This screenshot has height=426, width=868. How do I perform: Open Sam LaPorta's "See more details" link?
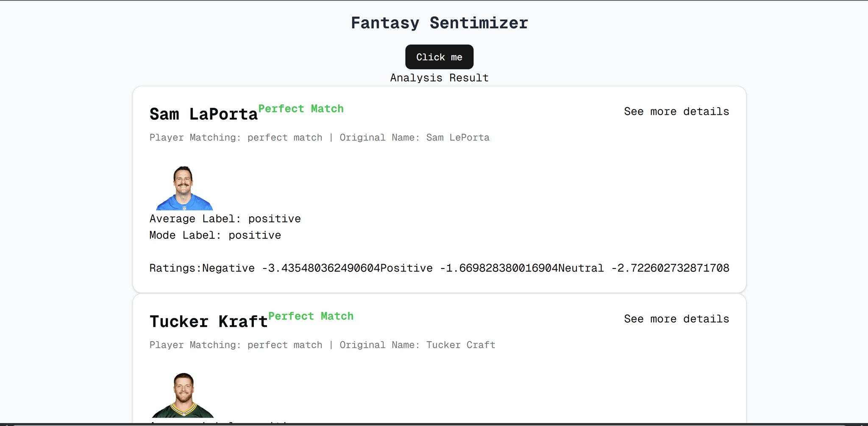676,111
